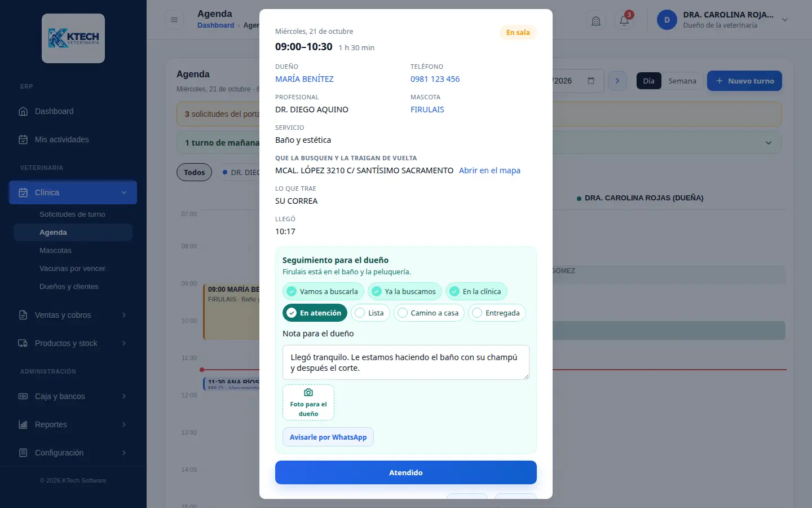
Task: Toggle the sidebar hamburger menu icon
Action: pos(174,20)
